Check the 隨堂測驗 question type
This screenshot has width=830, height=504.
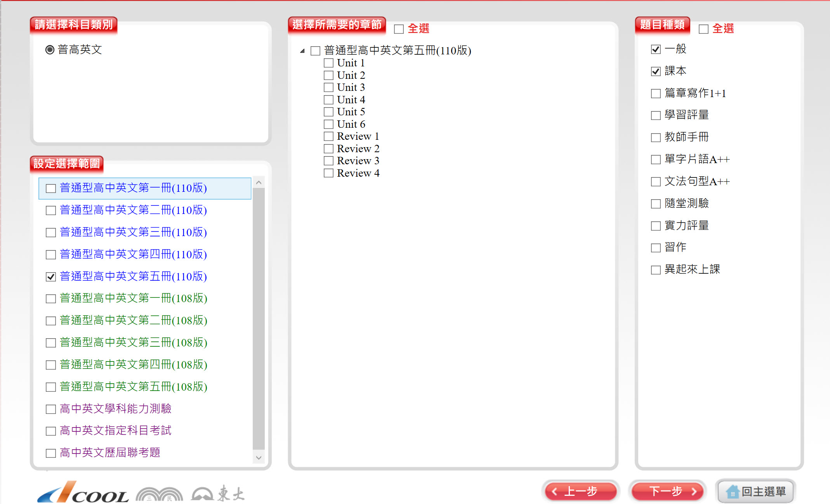click(x=656, y=203)
